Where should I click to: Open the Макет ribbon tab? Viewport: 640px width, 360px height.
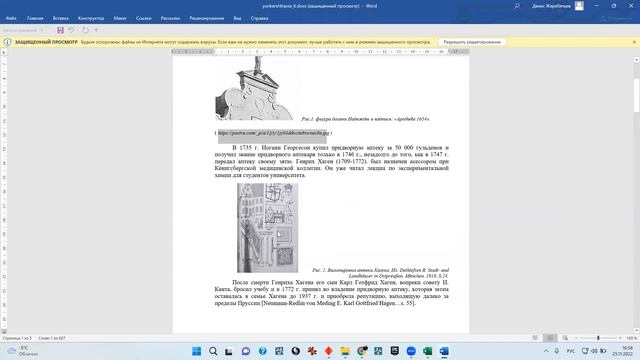tap(120, 18)
